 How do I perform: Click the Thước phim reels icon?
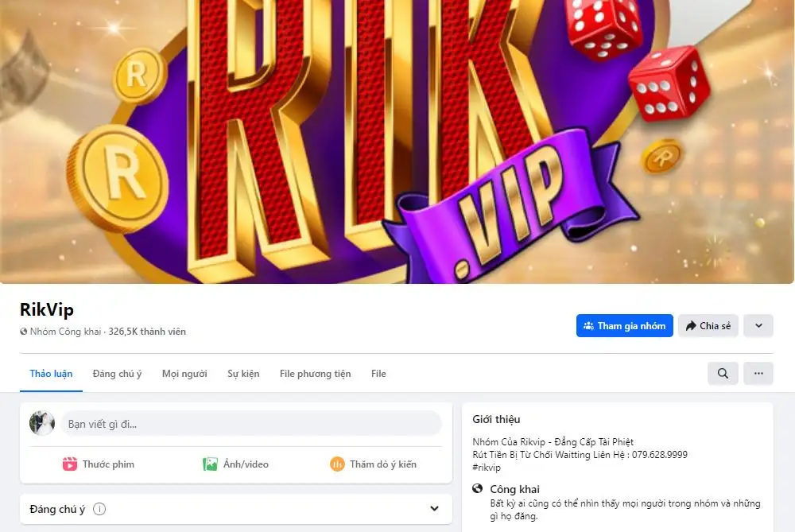tap(69, 464)
